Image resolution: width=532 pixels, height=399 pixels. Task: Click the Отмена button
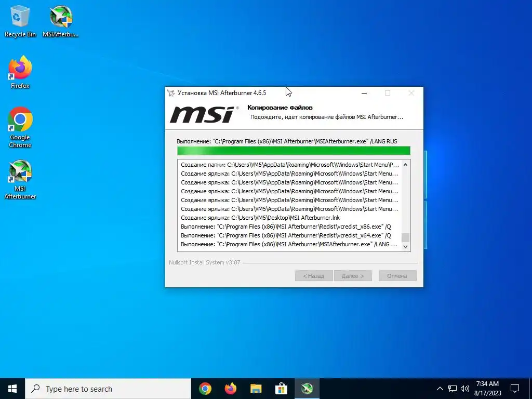tap(397, 276)
